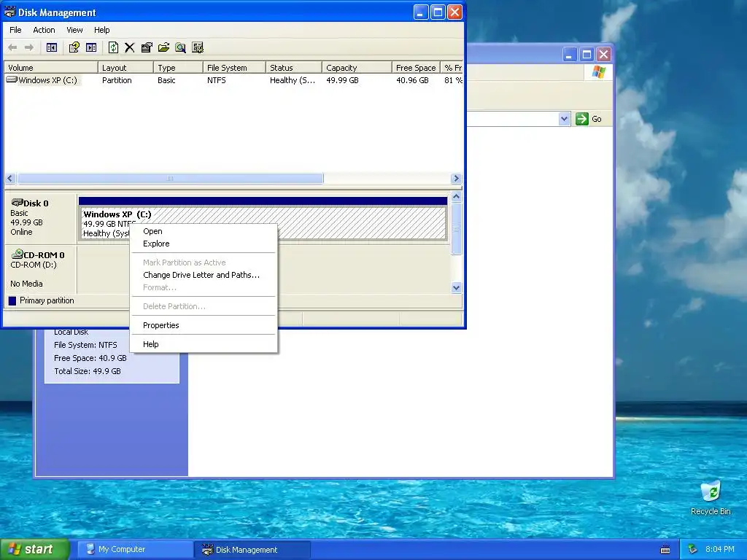Click the horizontal scrollbar thumb in volume list
Image resolution: width=747 pixels, height=560 pixels.
(170, 179)
